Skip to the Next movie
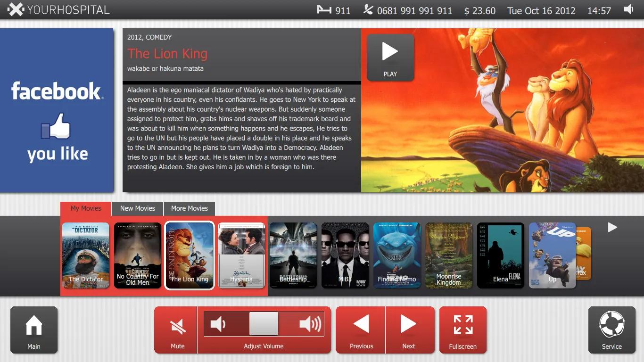644x362 pixels. [409, 330]
